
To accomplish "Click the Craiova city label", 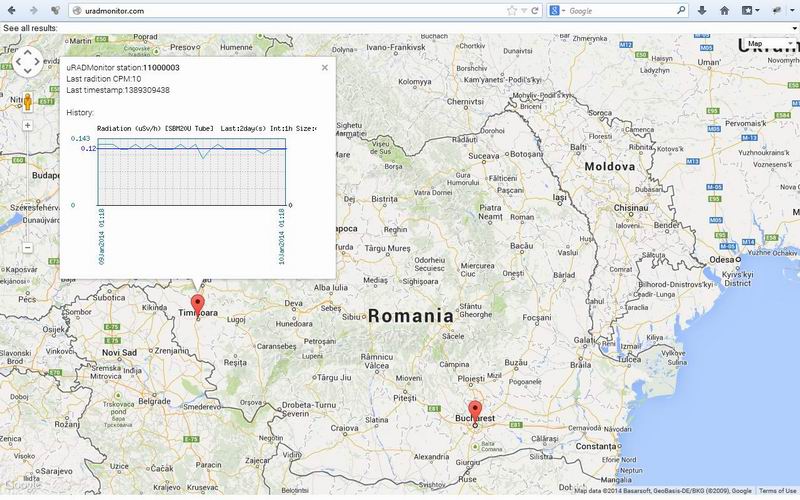I will pyautogui.click(x=344, y=429).
